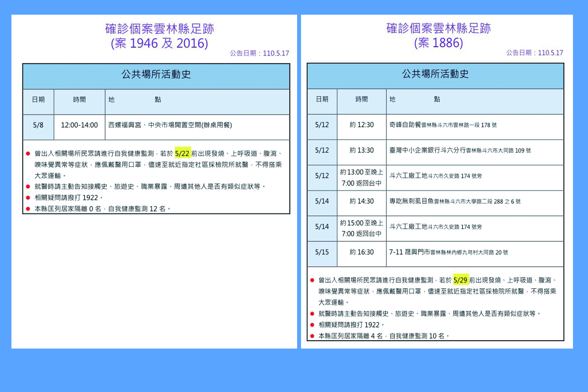Select 居家隔離 0 名,自我健康監測 12 名 line
Viewport: 588px width, 392px height.
[103, 209]
